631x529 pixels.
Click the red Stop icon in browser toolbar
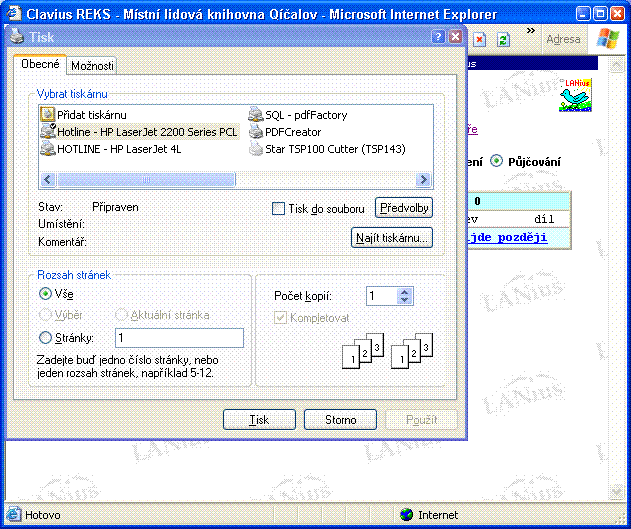pyautogui.click(x=479, y=39)
